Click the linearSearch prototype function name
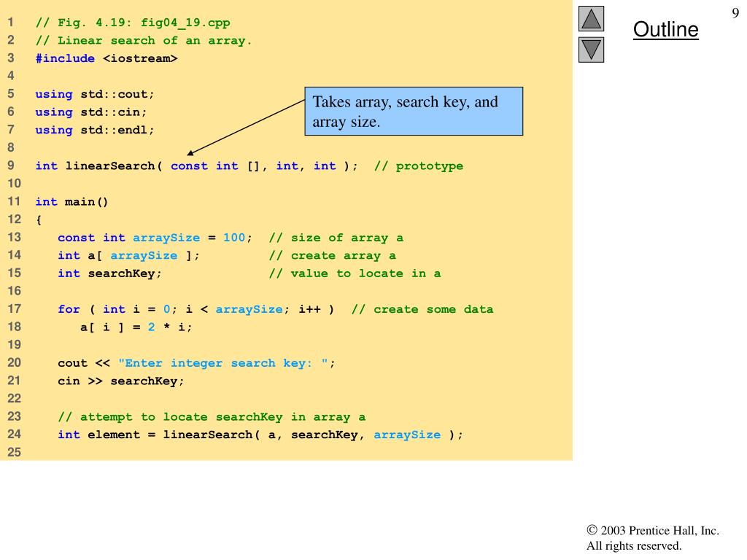 [110, 166]
